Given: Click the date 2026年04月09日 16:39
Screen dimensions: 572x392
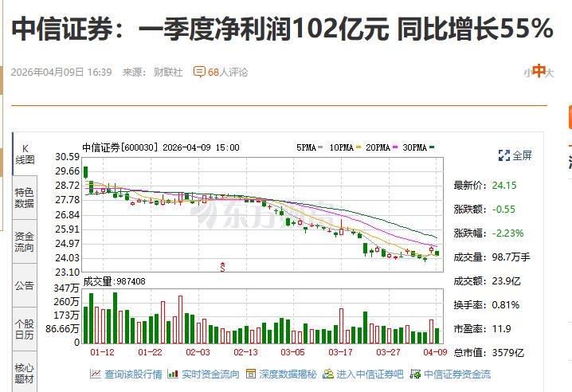Looking at the screenshot, I should [x=61, y=73].
